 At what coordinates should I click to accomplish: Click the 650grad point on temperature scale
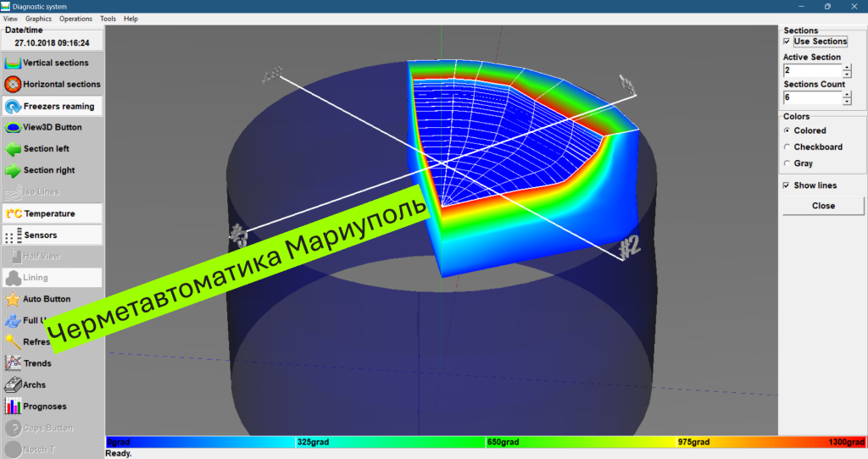point(503,442)
